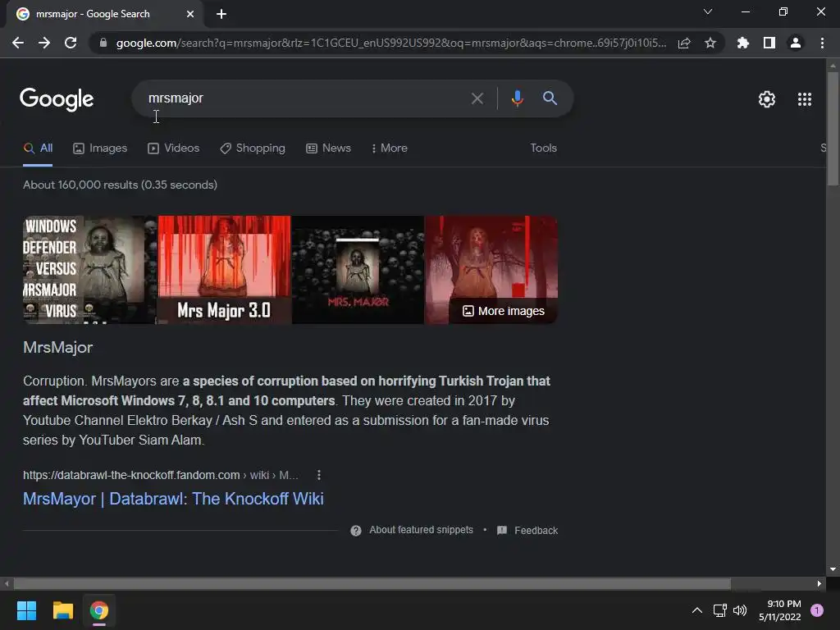View site info via lock icon
The image size is (840, 630).
(103, 43)
